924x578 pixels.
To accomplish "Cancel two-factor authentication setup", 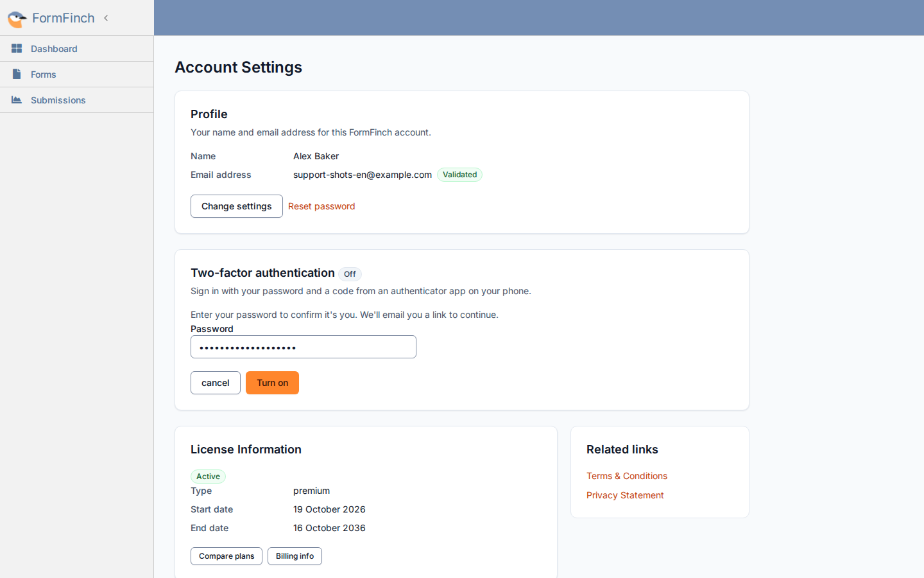I will click(x=216, y=383).
